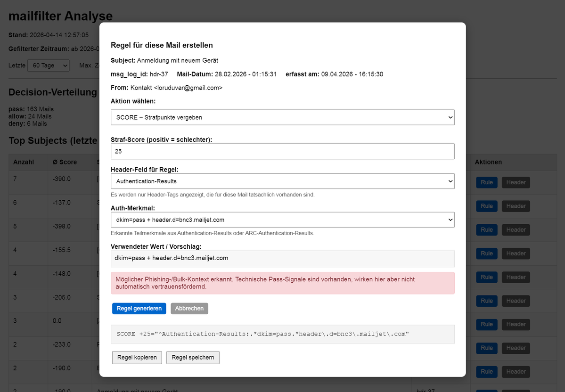This screenshot has height=392, width=565.
Task: Click the allow: 24 Mails entry
Action: click(30, 116)
